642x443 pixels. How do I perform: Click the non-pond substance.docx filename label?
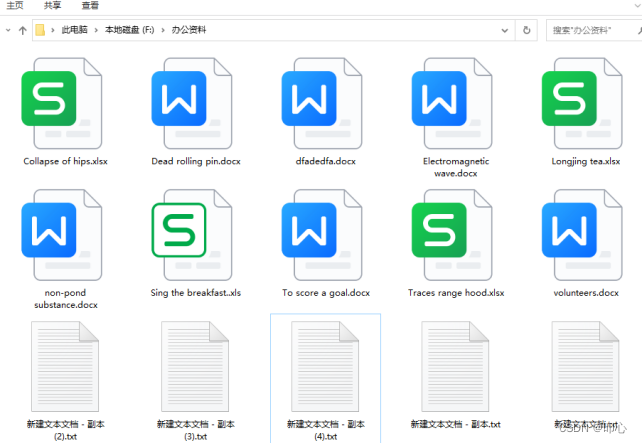pyautogui.click(x=66, y=298)
